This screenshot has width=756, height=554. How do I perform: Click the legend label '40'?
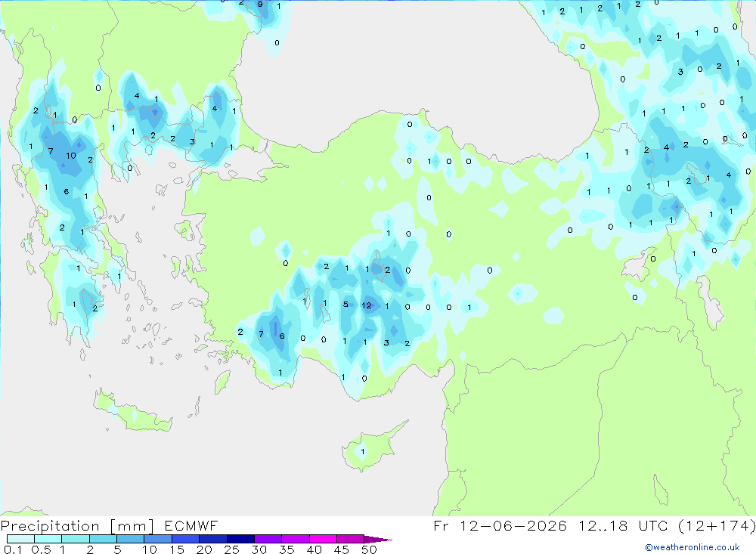[x=314, y=549]
